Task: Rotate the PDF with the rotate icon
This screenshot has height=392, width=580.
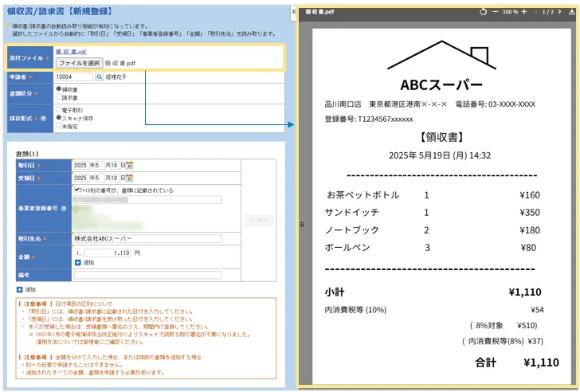Action: tap(484, 12)
